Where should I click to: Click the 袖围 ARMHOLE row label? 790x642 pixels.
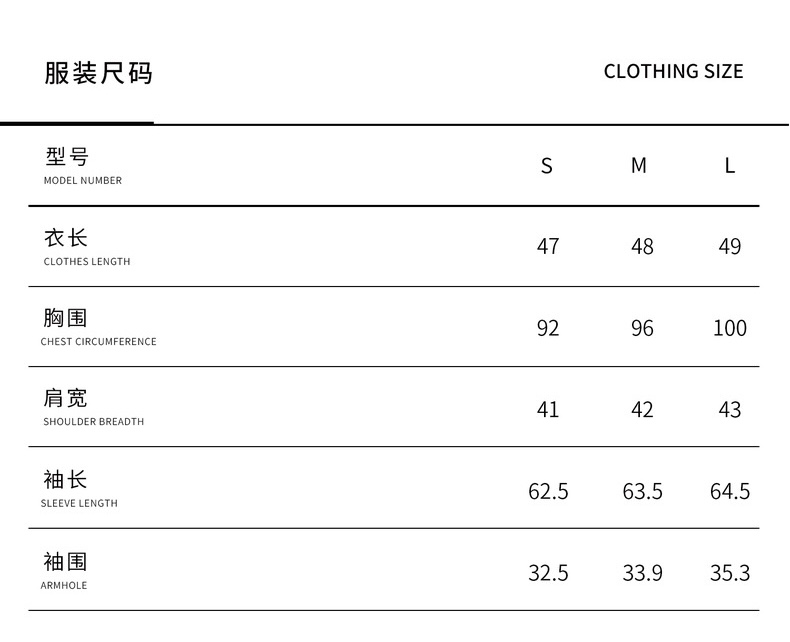coord(64,571)
